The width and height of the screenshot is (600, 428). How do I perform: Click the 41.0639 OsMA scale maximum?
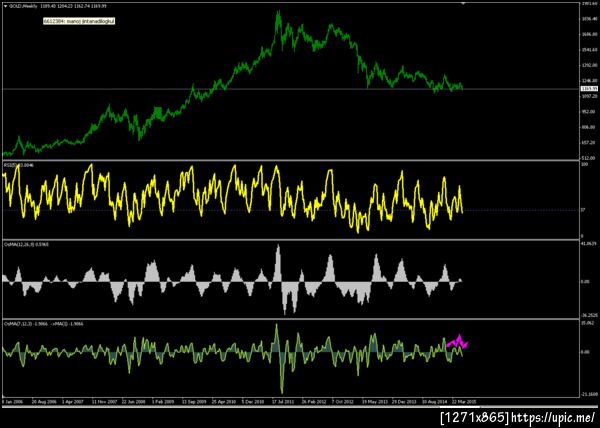coord(588,243)
